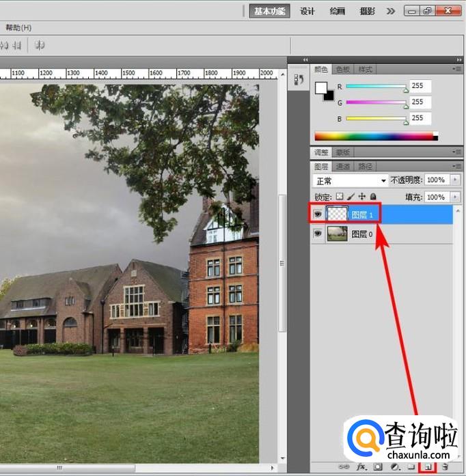Lock image pixels with brush icon
This screenshot has height=476, width=466.
point(351,197)
